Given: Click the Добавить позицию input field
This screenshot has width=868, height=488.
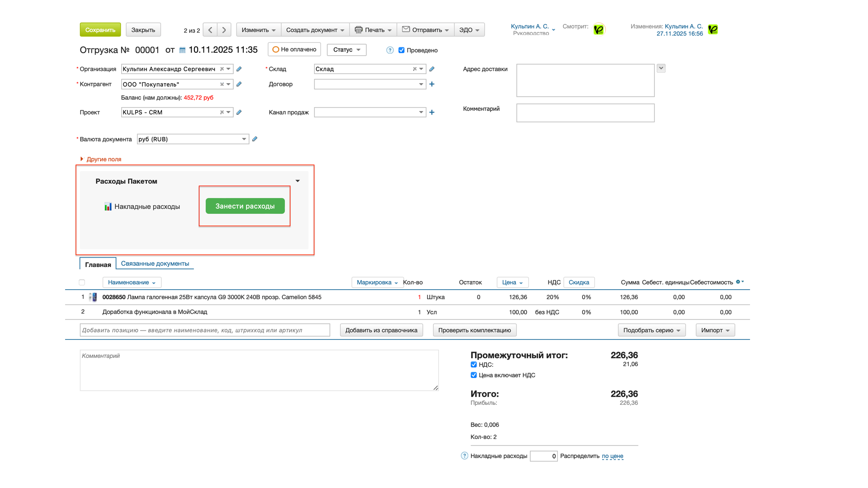Looking at the screenshot, I should (x=205, y=330).
